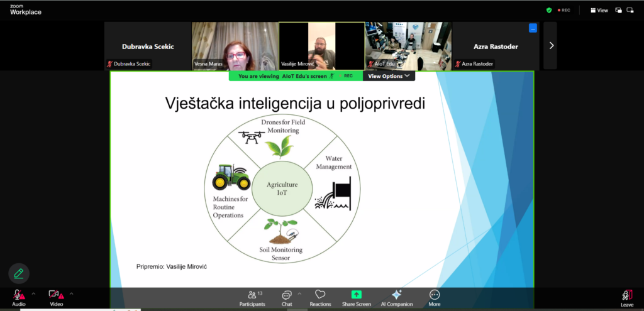Click the green encryption shield icon
This screenshot has height=311, width=644.
pos(549,10)
